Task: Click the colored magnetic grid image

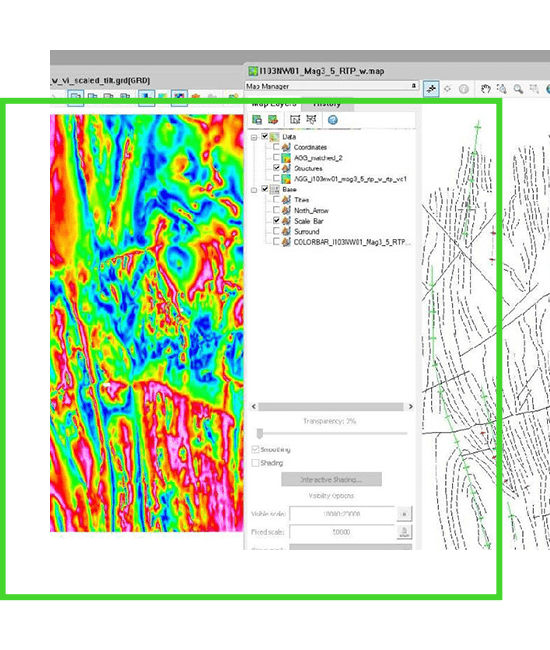Action: 147,323
